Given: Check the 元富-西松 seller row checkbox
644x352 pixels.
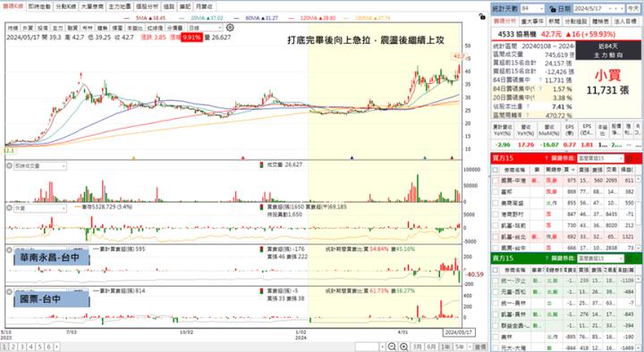Looking at the screenshot, I should (496, 292).
